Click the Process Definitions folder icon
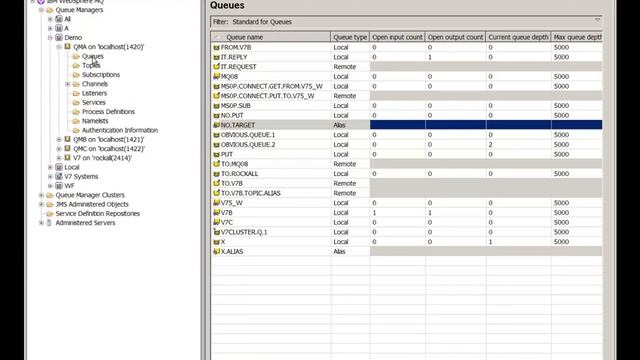This screenshot has height=360, width=640. [x=76, y=111]
